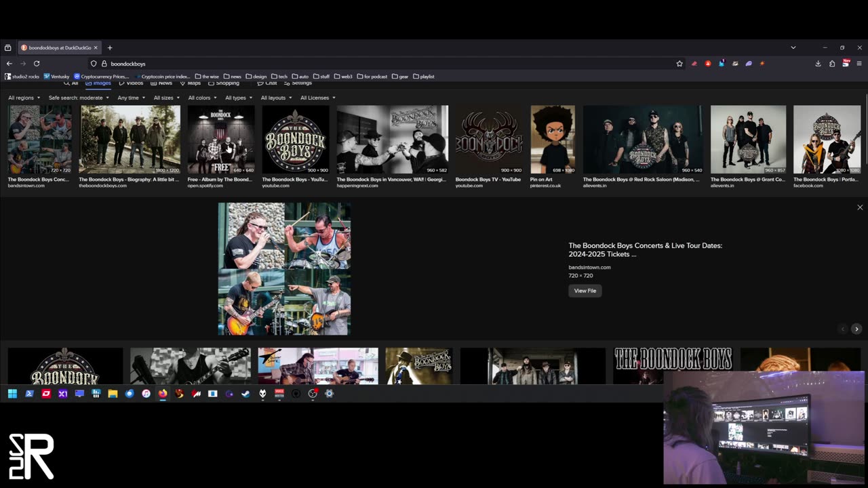Open the All sizes filter dropdown

(166, 98)
